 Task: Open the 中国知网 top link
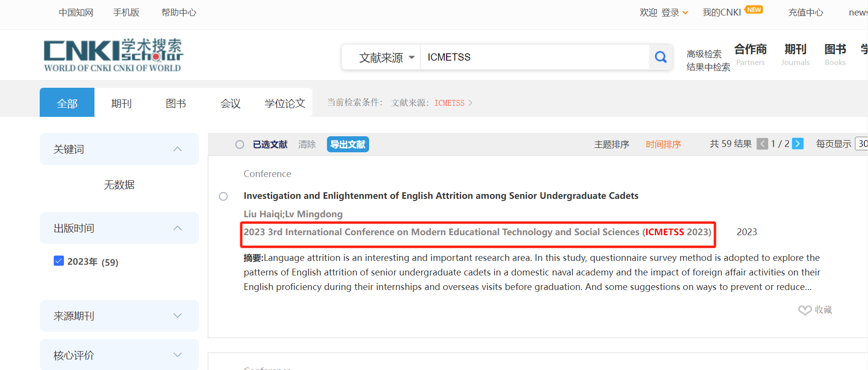pos(76,13)
